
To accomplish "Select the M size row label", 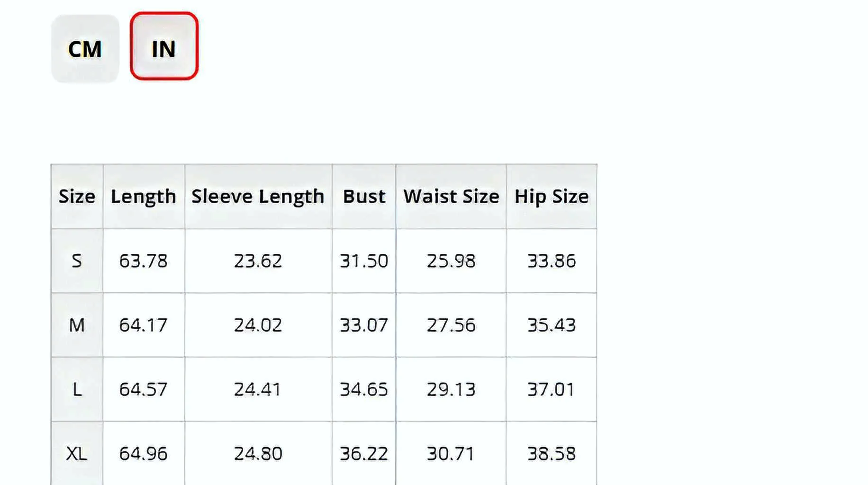I will pos(77,325).
